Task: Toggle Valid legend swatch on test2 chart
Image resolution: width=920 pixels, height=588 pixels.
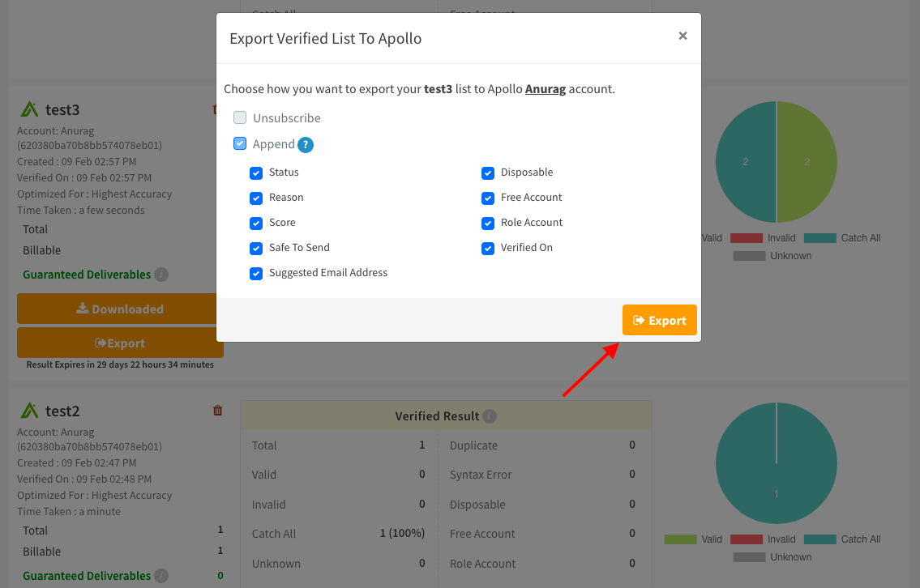Action: [x=680, y=539]
